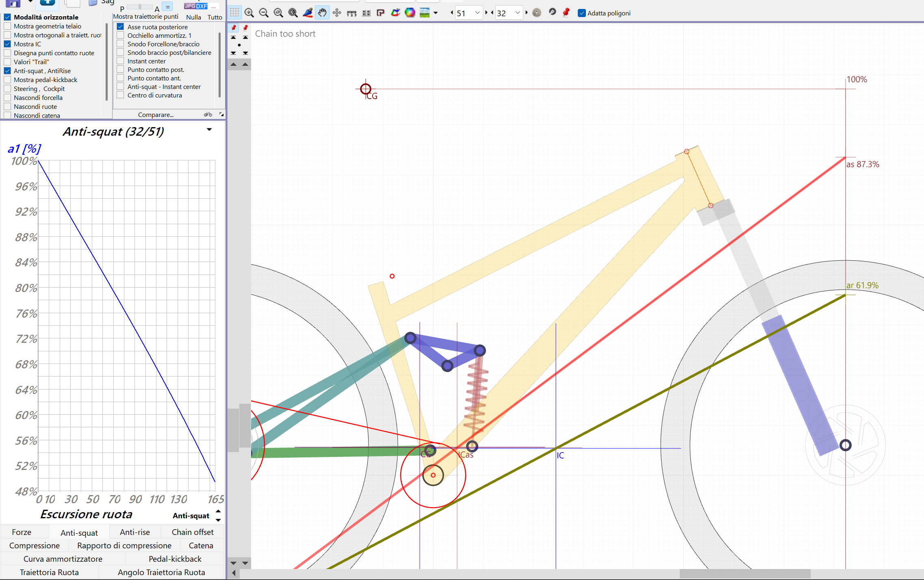Viewport: 924px width, 580px height.
Task: Click the Tutto button
Action: [x=215, y=17]
